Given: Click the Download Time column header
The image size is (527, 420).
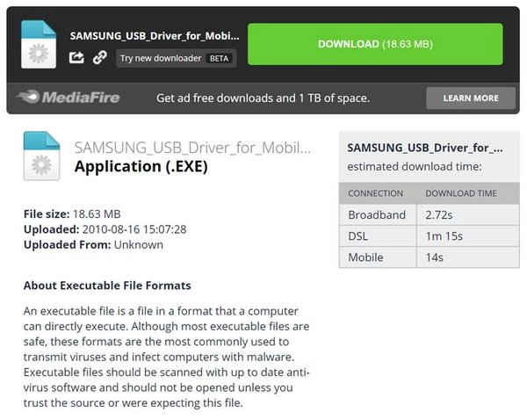Looking at the screenshot, I should [460, 193].
